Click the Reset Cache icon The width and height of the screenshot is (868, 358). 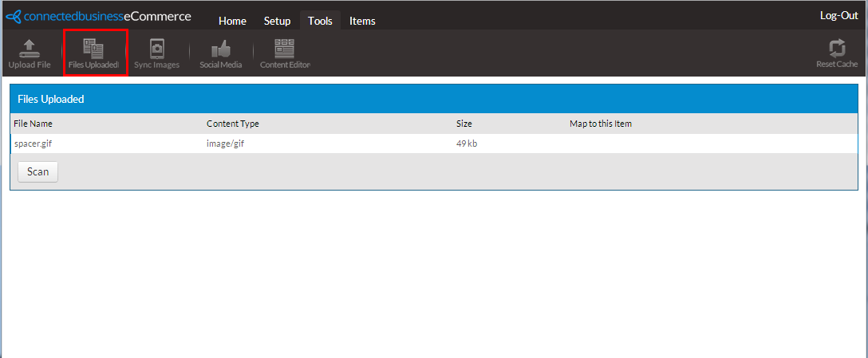pyautogui.click(x=836, y=53)
